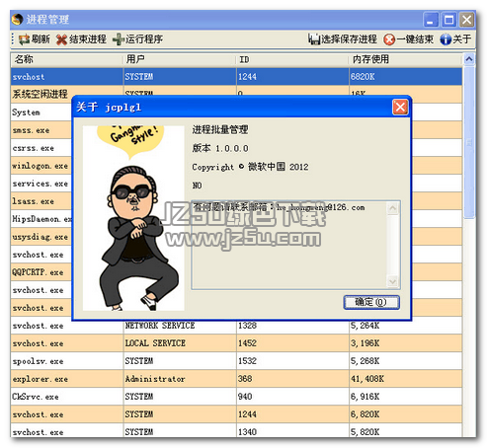Select the smss.exe process
487x448 pixels.
(41, 130)
